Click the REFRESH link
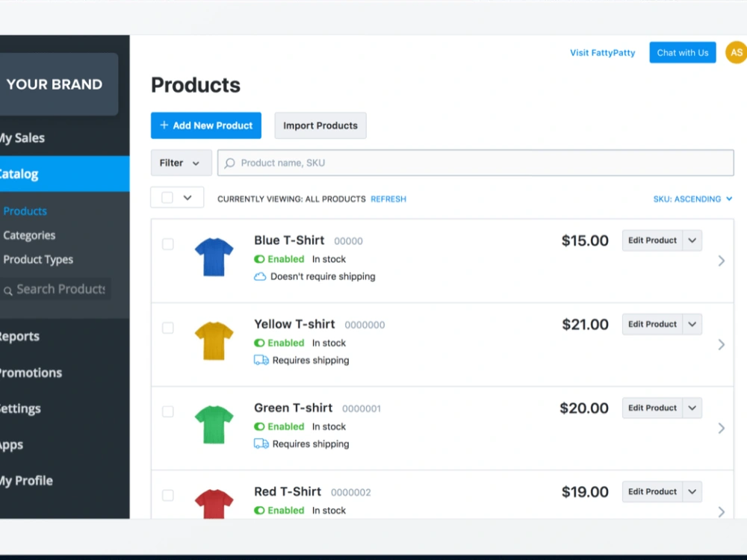The image size is (747, 560). pos(388,199)
